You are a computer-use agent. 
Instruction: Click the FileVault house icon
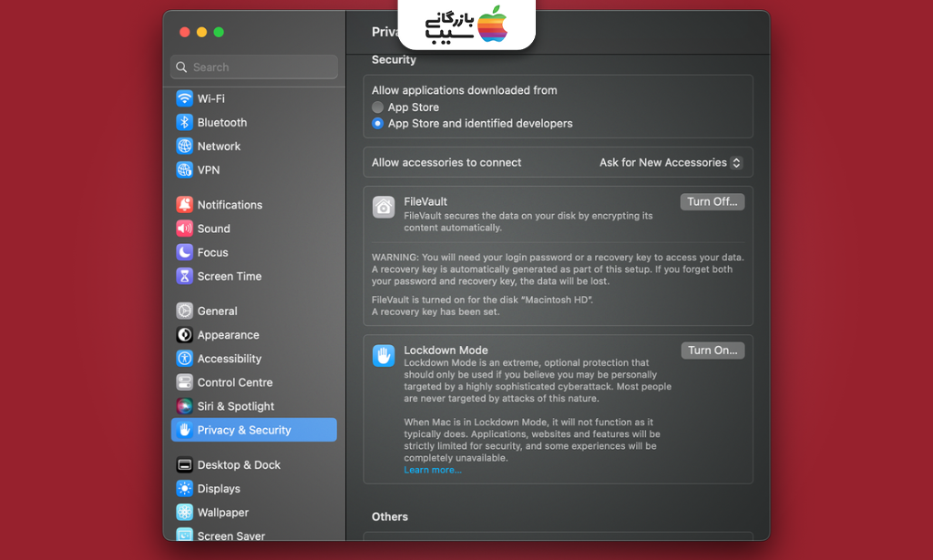point(384,208)
